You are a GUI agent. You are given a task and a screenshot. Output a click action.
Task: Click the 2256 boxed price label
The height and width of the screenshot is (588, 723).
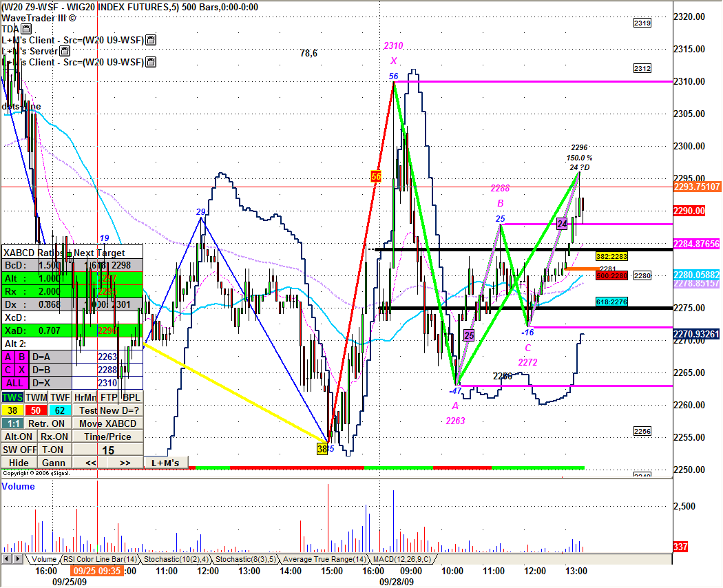tap(642, 431)
